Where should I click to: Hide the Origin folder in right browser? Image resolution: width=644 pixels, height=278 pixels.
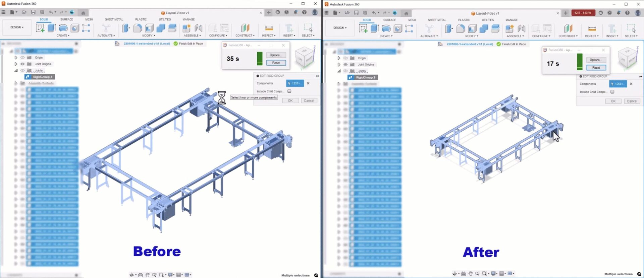tap(345, 58)
